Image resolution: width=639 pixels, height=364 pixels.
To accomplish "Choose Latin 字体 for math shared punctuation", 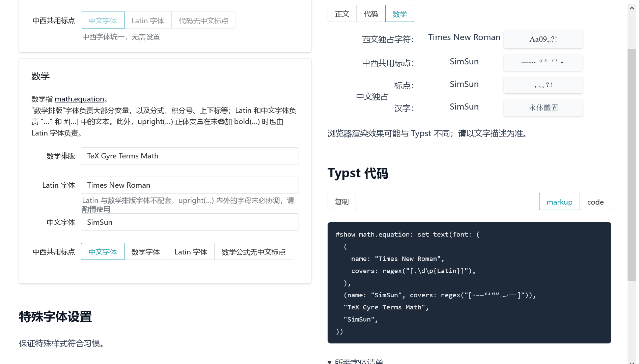I will [x=191, y=252].
